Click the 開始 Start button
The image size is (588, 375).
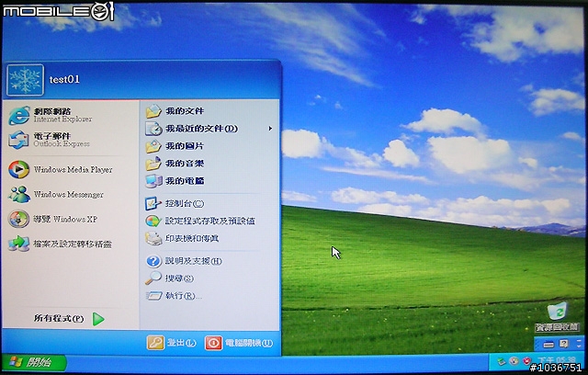(x=34, y=362)
